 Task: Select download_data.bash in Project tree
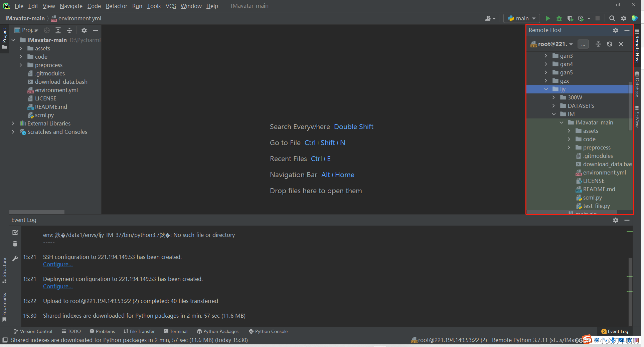(x=61, y=82)
